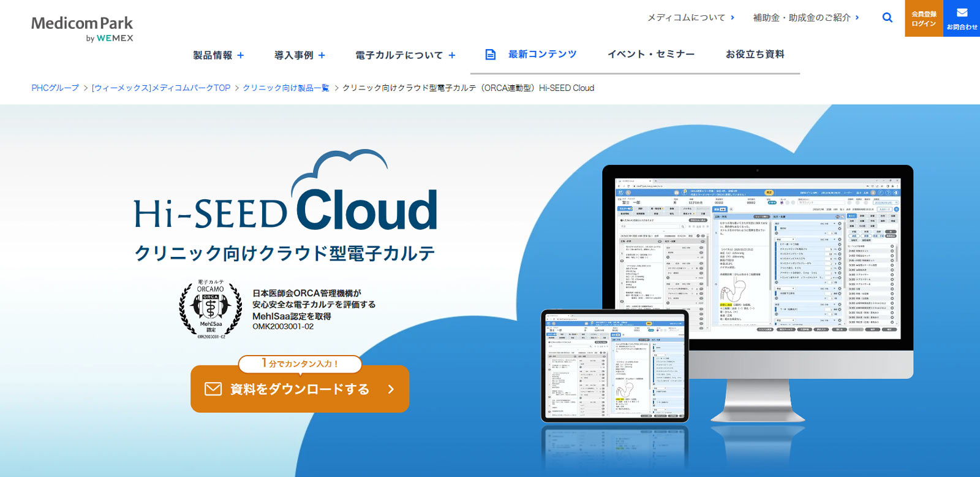The image size is (980, 477).
Task: Open the お問合わせ envelope button
Action: point(962,18)
